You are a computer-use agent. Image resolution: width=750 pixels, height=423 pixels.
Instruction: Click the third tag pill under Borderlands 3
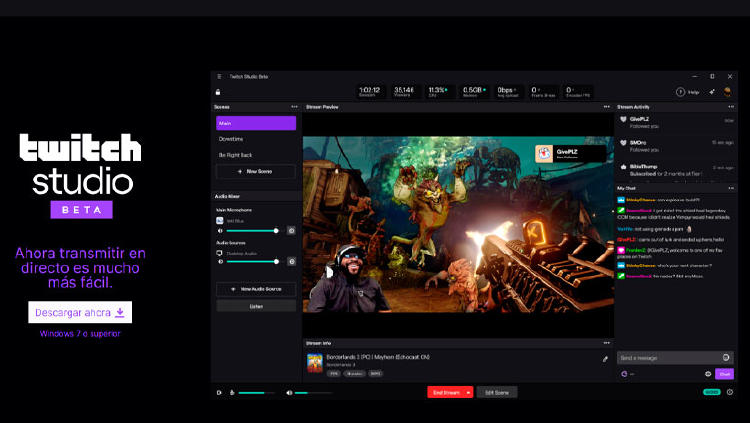[375, 373]
